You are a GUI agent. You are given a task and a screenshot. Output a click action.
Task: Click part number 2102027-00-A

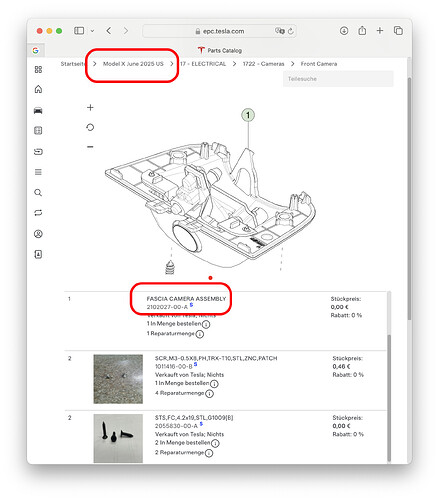167,307
